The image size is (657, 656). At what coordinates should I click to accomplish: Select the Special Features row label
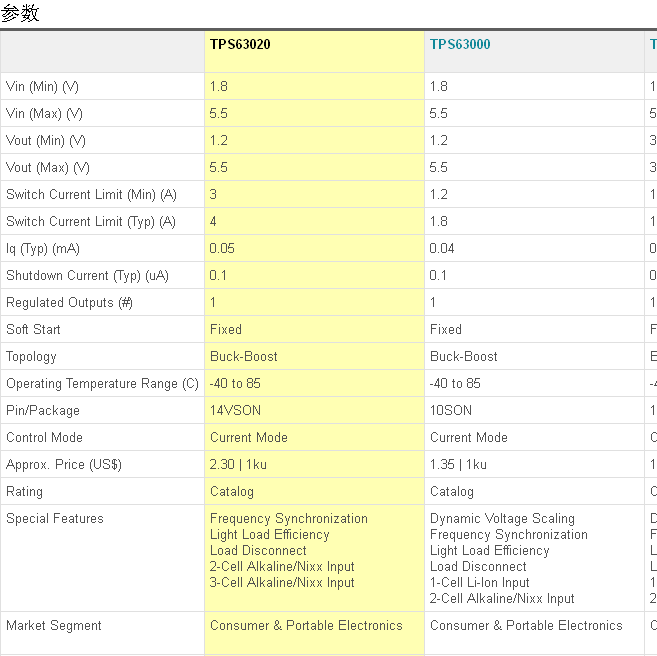(54, 519)
